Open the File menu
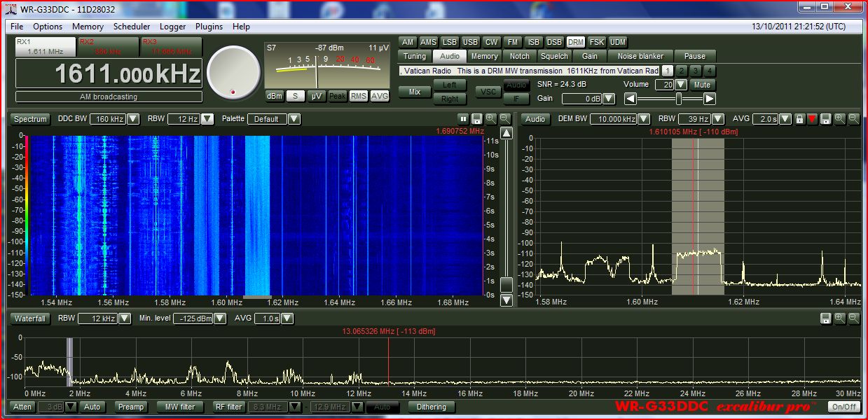868x420 pixels. tap(18, 27)
